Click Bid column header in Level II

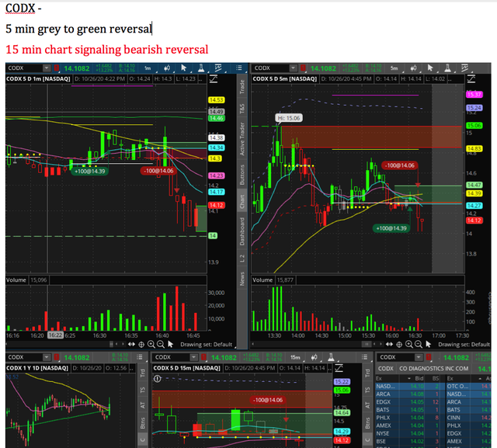(419, 378)
